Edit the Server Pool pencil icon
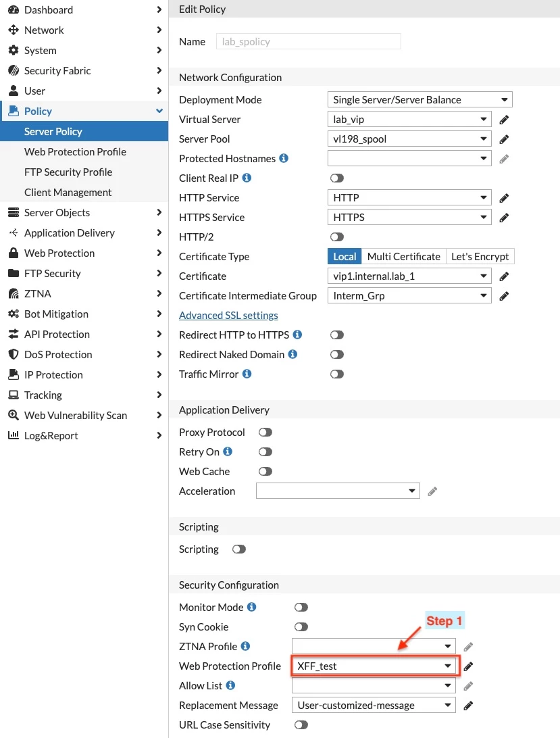560x738 pixels. (x=504, y=139)
